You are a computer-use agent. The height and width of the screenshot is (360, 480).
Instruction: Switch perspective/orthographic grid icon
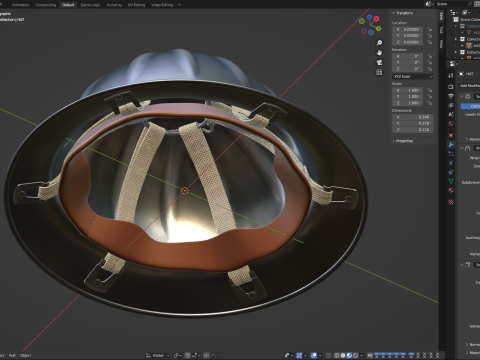point(379,72)
